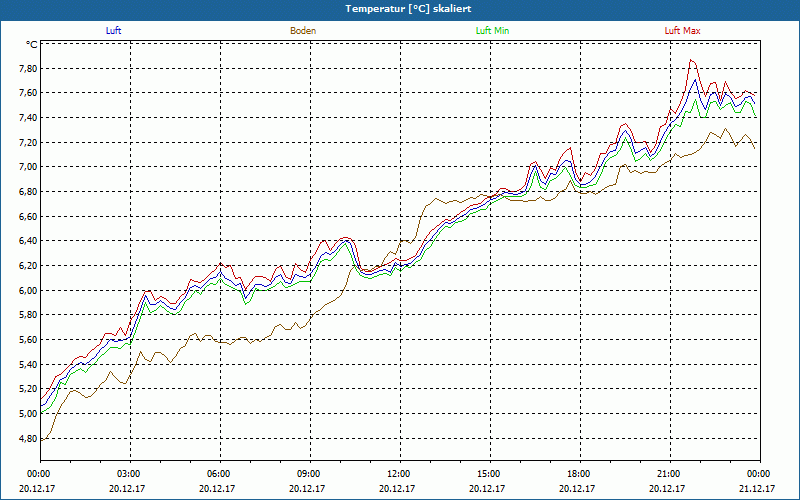This screenshot has width=800, height=500.
Task: Click the 7,00 y-axis label
Action: [28, 167]
